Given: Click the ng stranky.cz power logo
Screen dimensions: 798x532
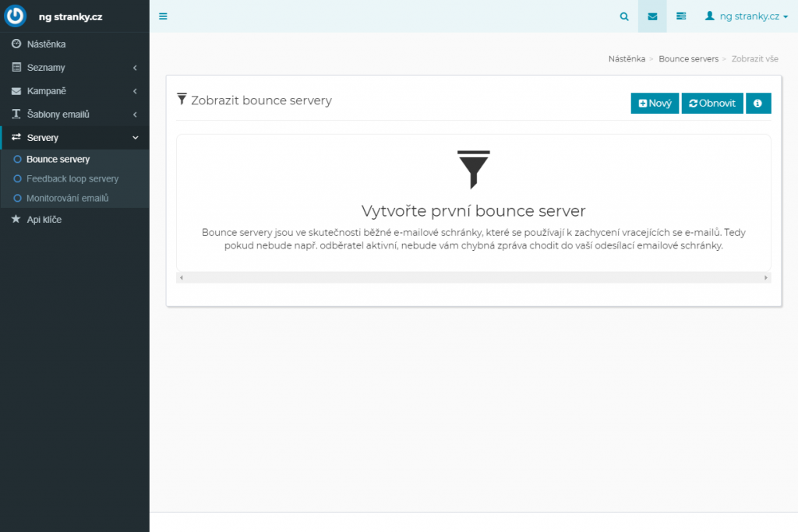Looking at the screenshot, I should coord(16,16).
